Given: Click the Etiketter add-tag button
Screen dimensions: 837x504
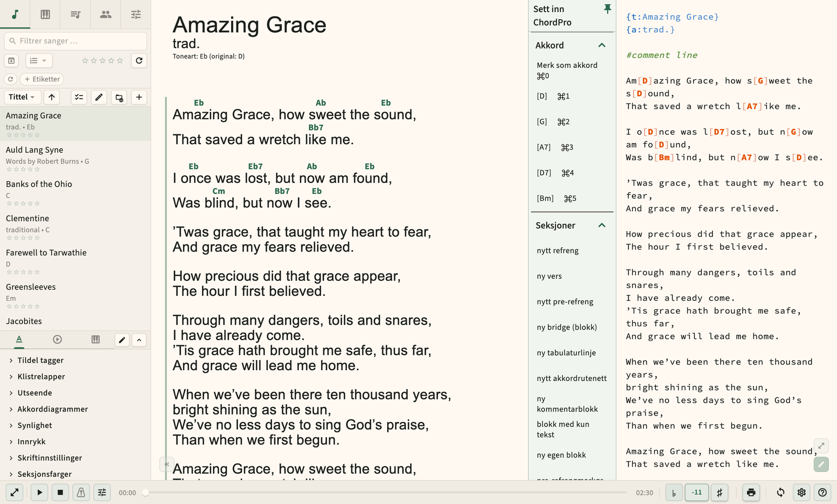Looking at the screenshot, I should point(42,79).
